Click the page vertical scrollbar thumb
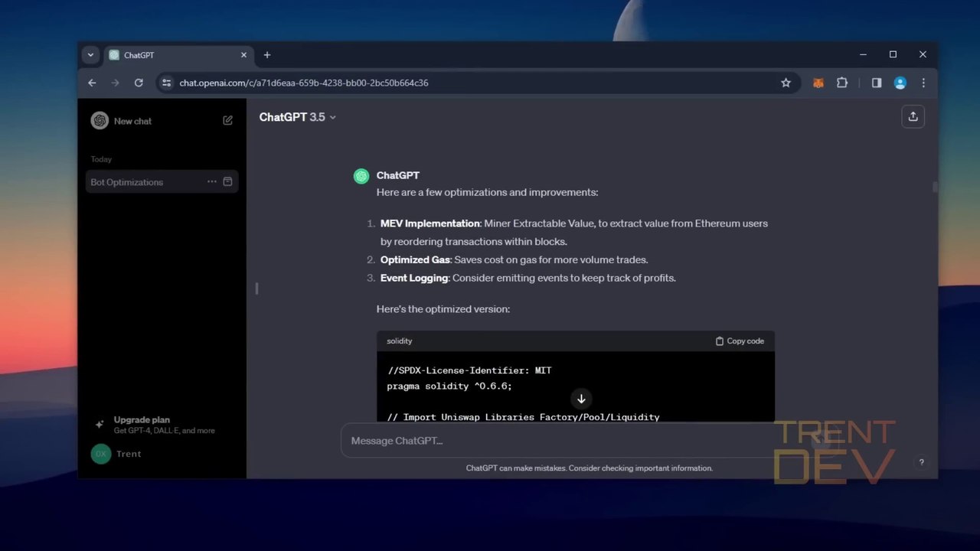This screenshot has height=551, width=980. click(x=934, y=187)
